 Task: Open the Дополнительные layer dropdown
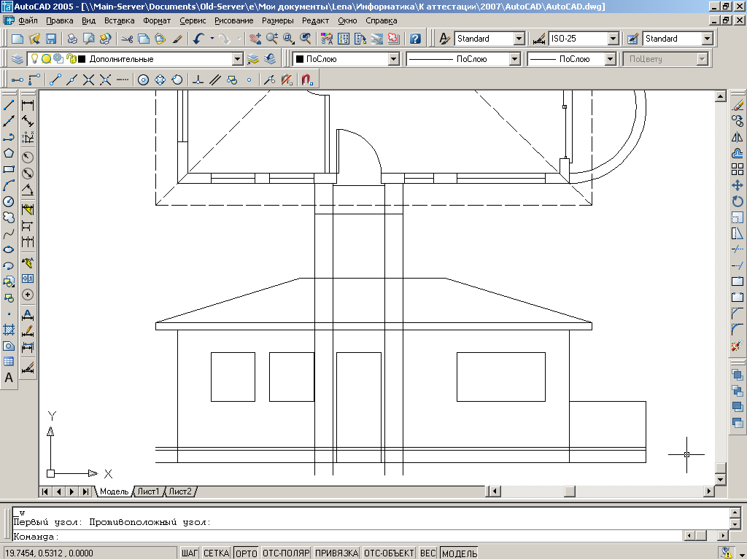coord(237,59)
